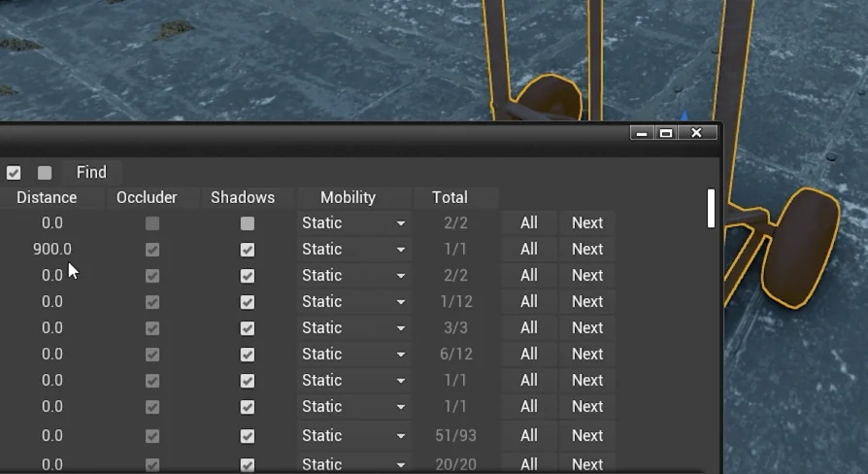Viewport: 868px width, 474px height.
Task: Open Mobility dropdown in the 1/12 row
Action: click(x=353, y=301)
